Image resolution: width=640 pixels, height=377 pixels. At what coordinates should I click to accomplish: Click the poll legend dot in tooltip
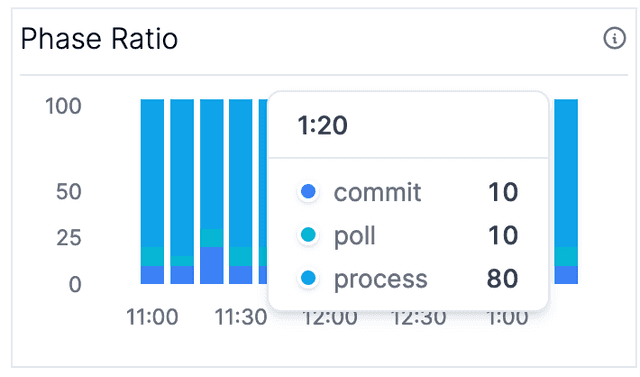[x=308, y=235]
